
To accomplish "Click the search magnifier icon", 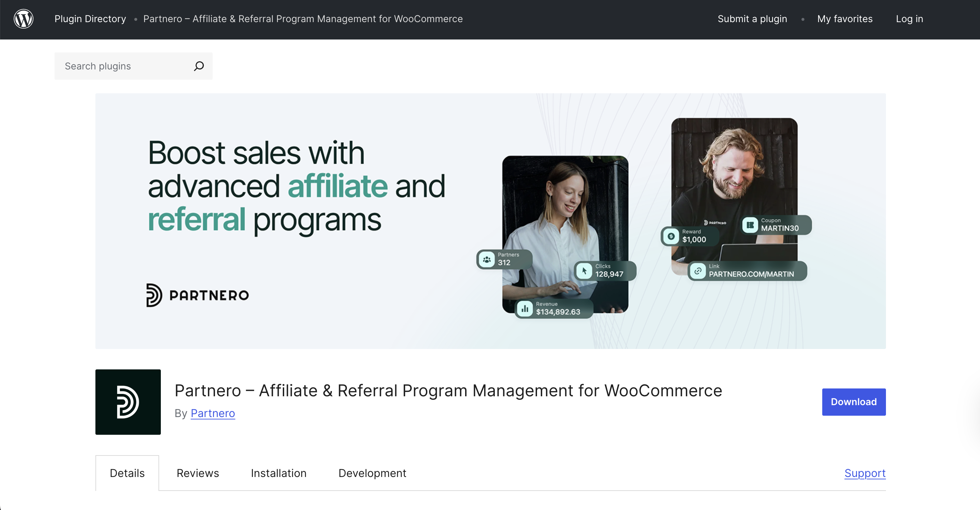I will [199, 66].
